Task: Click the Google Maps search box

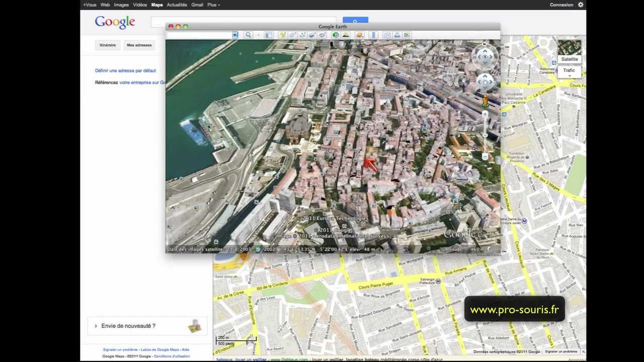Action: coord(244,22)
